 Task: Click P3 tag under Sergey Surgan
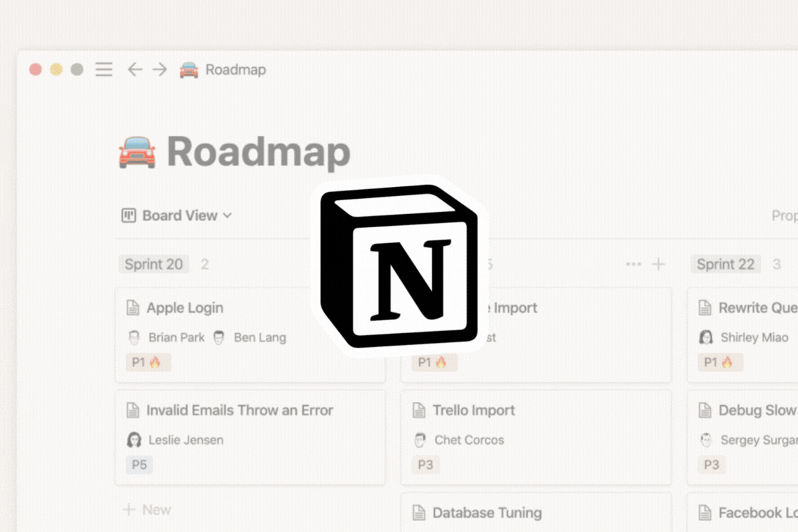click(x=711, y=465)
